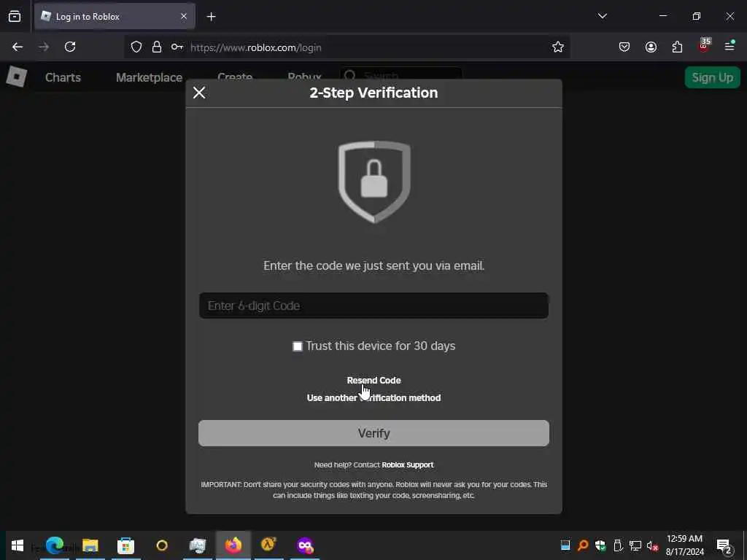Click the Resend Code link
Screen dimensions: 747x560
click(373, 380)
